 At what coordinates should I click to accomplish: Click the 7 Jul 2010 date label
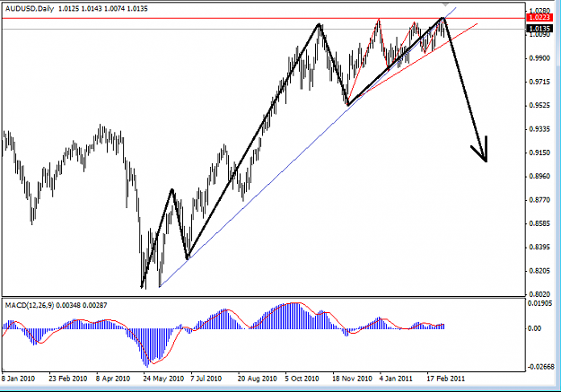click(206, 379)
